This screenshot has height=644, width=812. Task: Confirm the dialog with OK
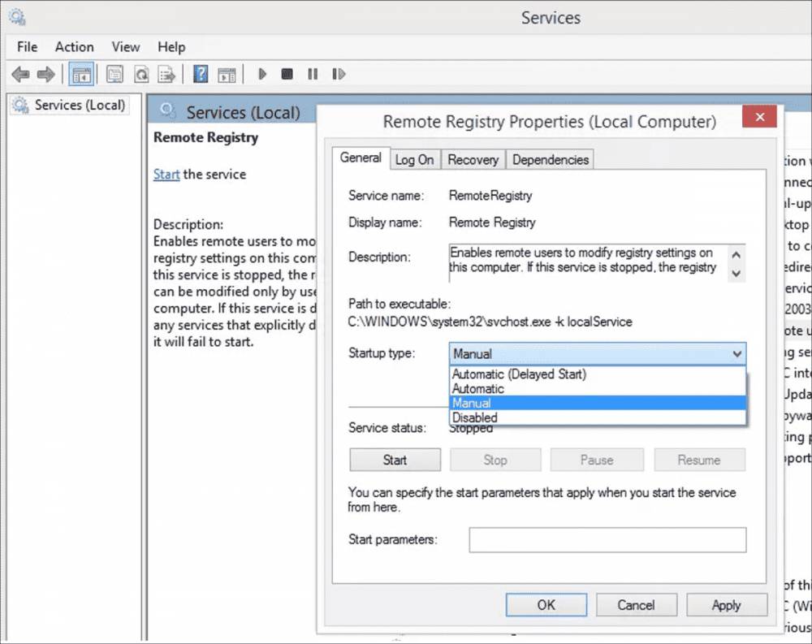click(x=546, y=605)
